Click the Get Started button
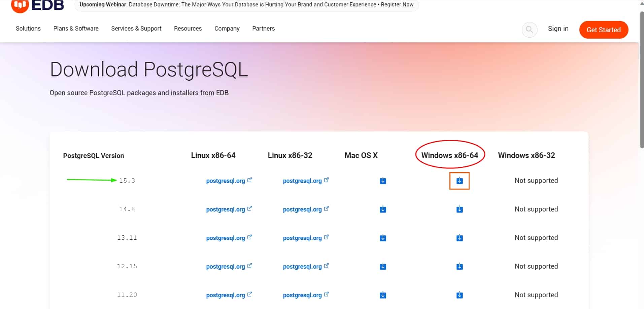The width and height of the screenshot is (644, 309). click(x=603, y=30)
